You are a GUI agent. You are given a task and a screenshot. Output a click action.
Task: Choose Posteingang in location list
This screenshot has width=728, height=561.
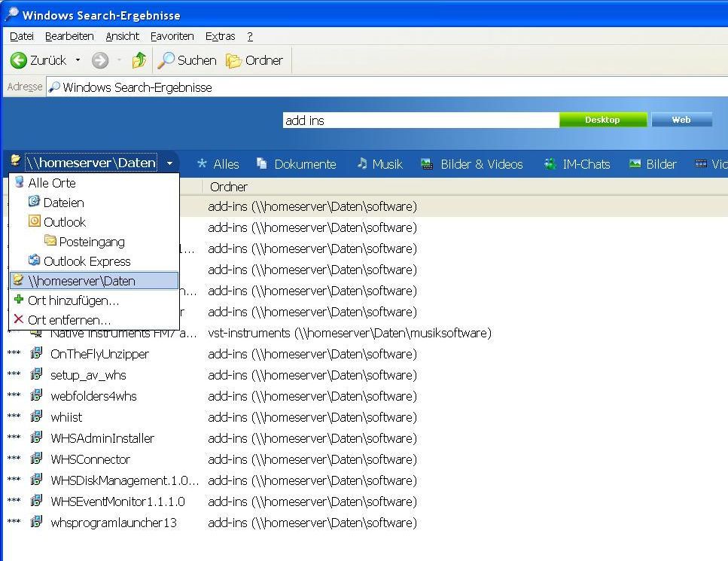click(94, 242)
